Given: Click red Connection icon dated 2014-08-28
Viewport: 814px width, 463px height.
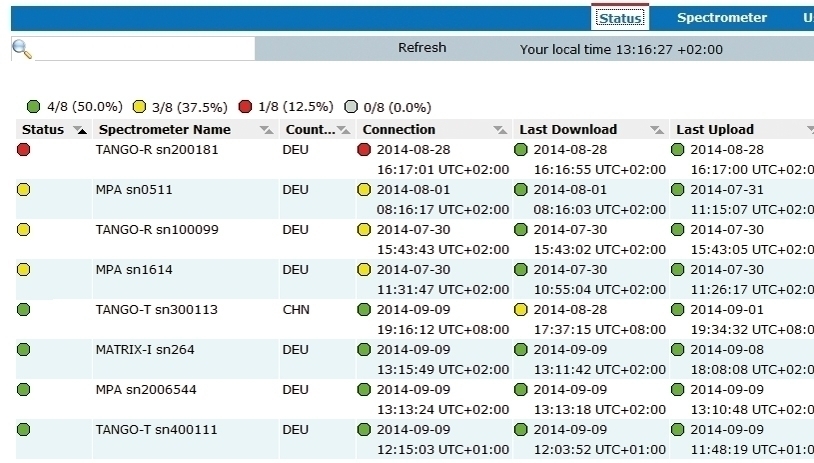Looking at the screenshot, I should tap(364, 149).
